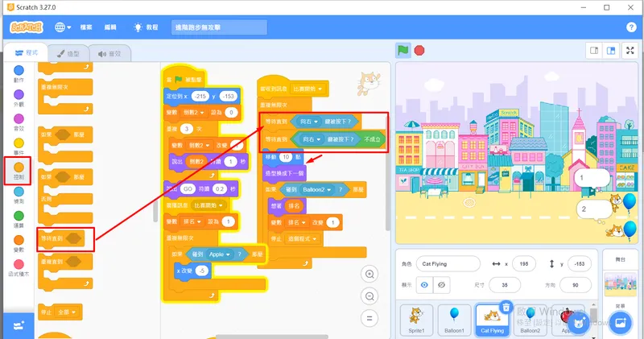The width and height of the screenshot is (644, 339).
Task: Select the purple 音效 (Sound) block category
Action: pos(19,122)
